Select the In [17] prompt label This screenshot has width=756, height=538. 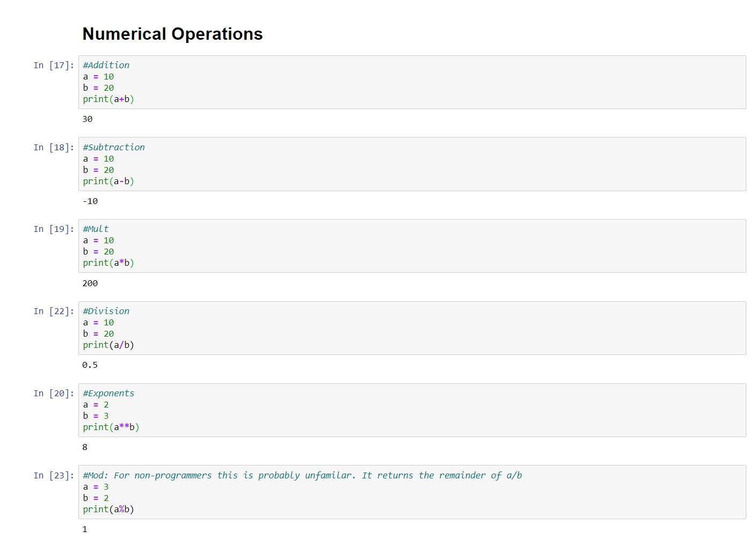pyautogui.click(x=54, y=66)
